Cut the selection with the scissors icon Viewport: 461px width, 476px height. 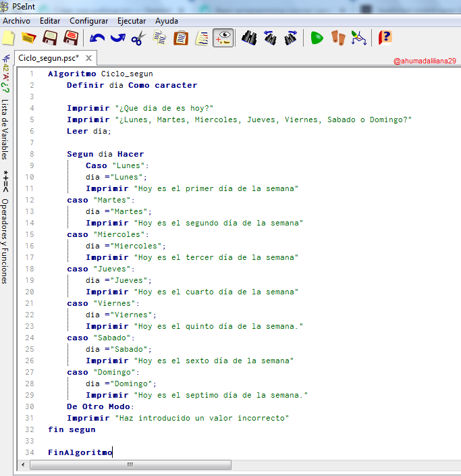pos(138,38)
